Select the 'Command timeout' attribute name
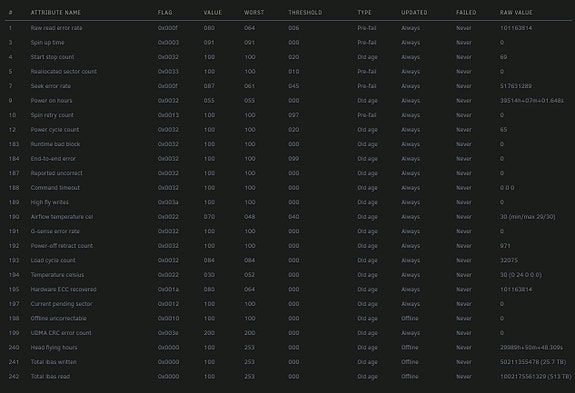The width and height of the screenshot is (575, 393). 55,188
